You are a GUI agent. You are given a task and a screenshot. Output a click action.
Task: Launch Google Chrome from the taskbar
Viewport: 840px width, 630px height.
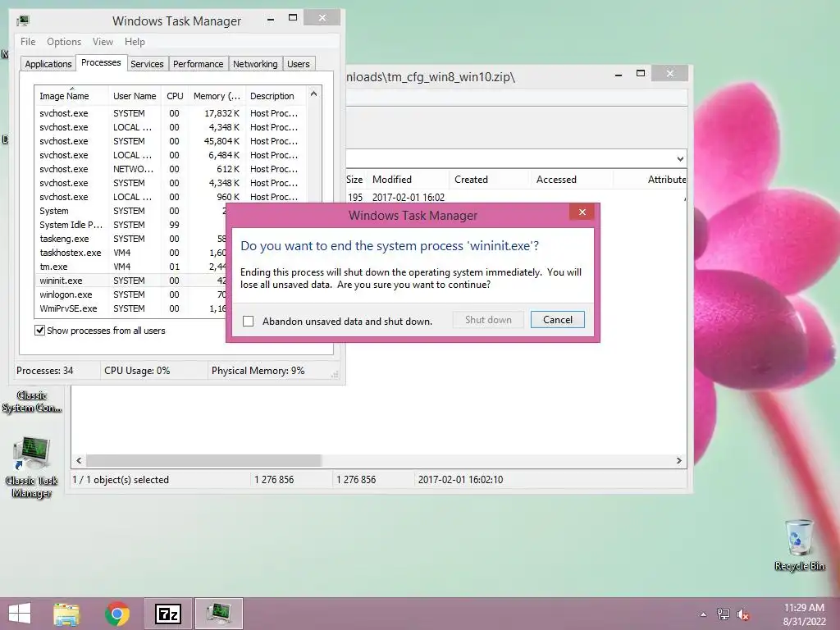click(x=116, y=614)
